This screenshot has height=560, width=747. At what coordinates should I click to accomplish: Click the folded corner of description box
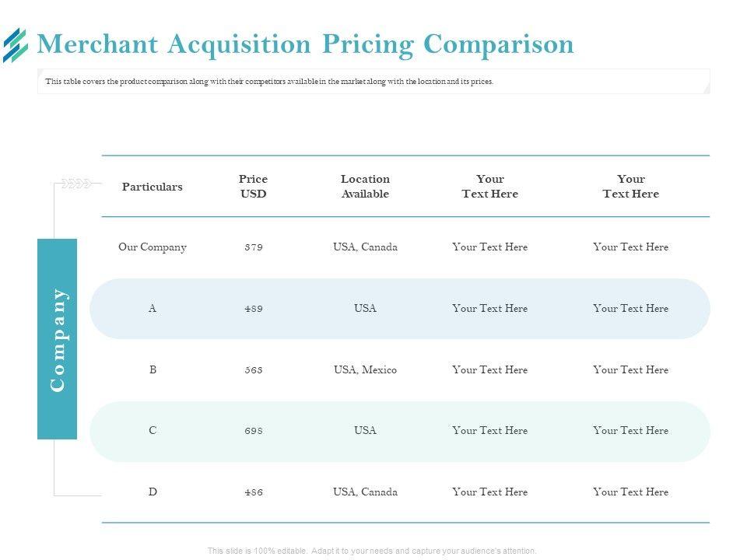tap(705, 89)
